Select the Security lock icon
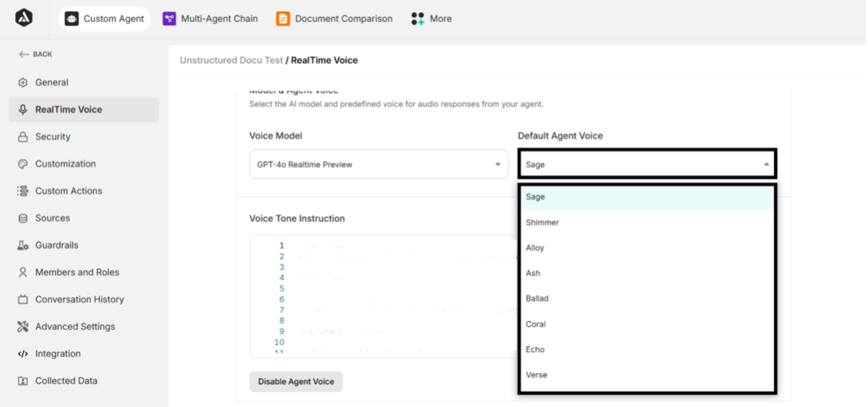The width and height of the screenshot is (868, 407). (x=23, y=136)
